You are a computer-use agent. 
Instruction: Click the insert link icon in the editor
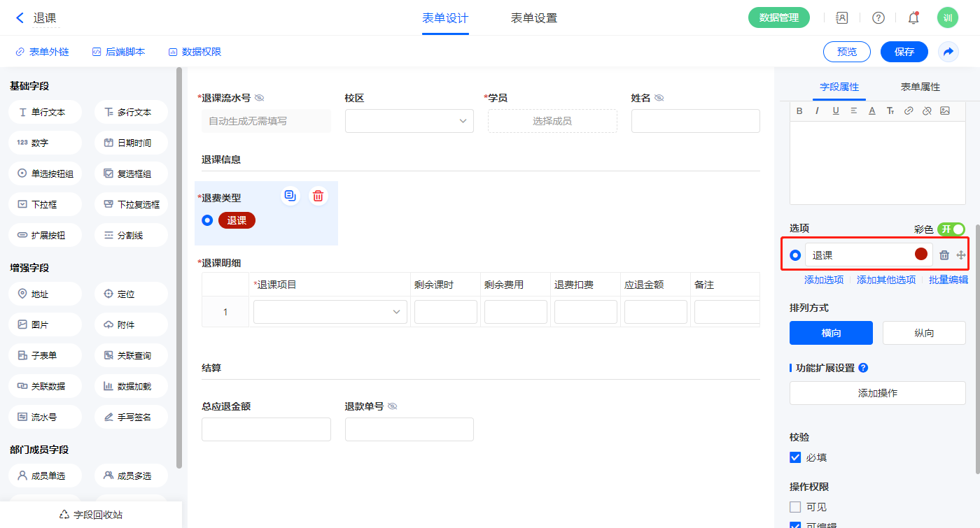tap(909, 110)
